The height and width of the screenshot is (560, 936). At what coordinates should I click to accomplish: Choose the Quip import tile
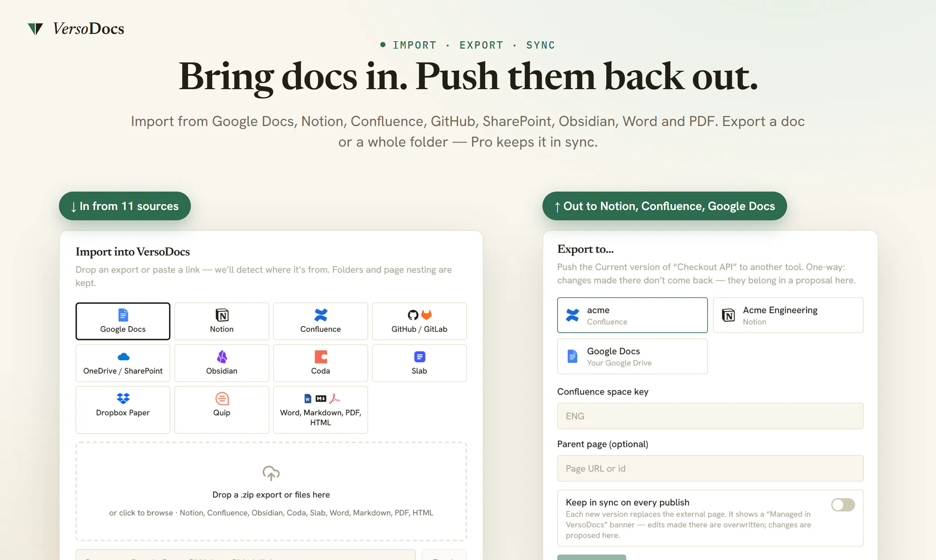(221, 410)
